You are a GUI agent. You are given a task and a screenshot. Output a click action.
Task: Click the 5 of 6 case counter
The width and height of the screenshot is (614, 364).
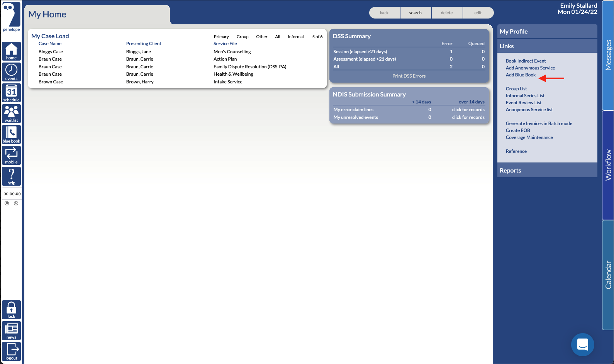tap(317, 37)
